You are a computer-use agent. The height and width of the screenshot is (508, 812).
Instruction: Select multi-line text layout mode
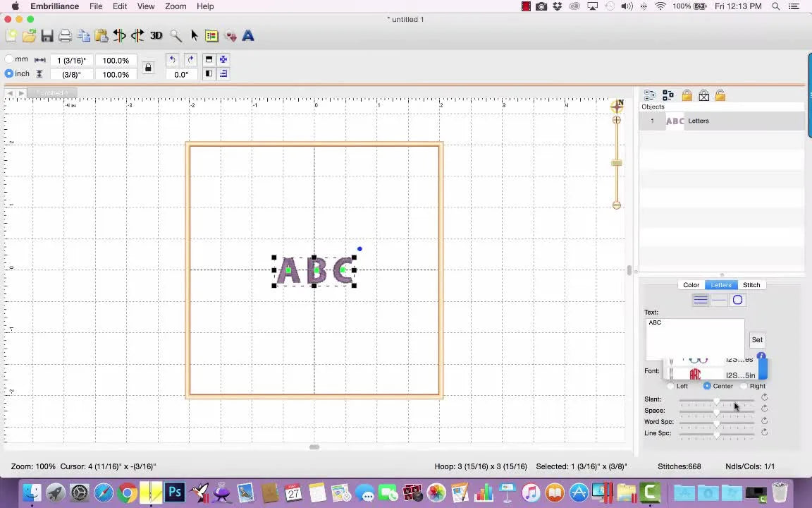[700, 300]
